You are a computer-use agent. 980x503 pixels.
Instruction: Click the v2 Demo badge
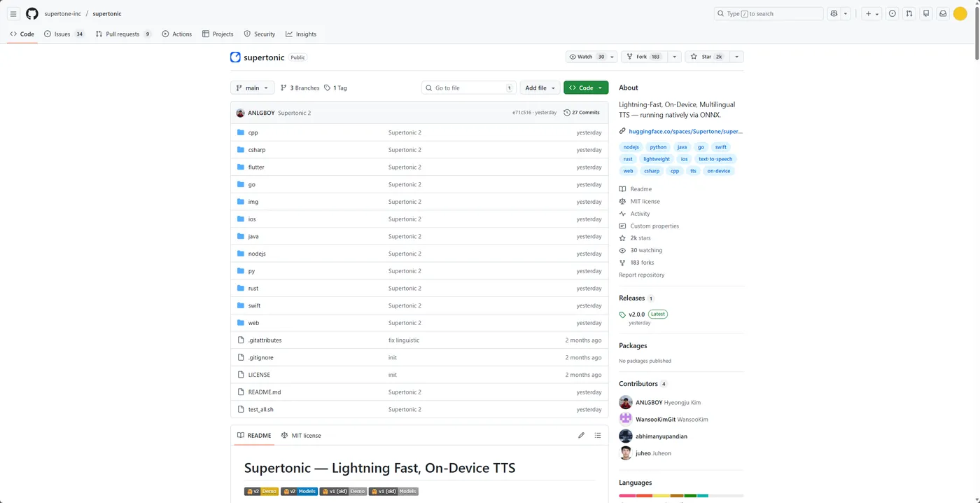coord(261,491)
